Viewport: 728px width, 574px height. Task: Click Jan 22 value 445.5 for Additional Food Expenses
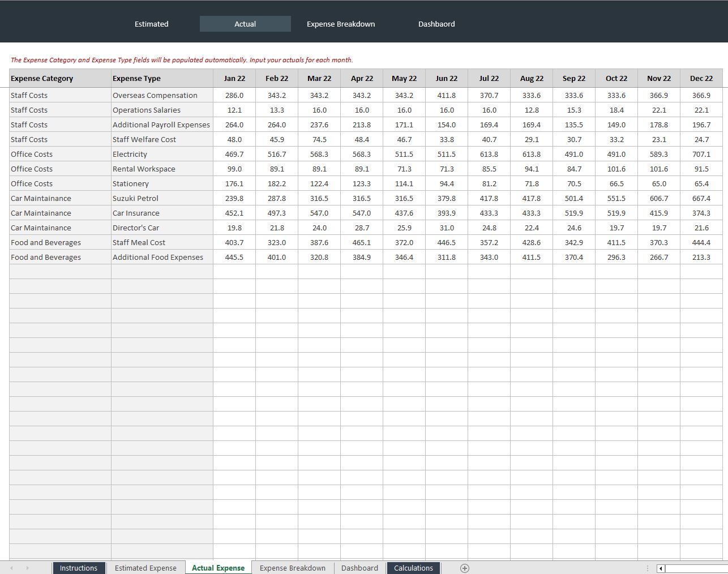point(234,257)
